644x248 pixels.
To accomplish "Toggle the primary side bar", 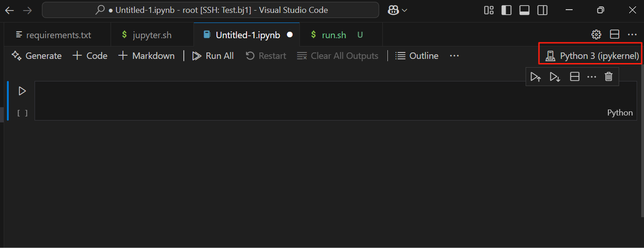I will click(x=506, y=10).
